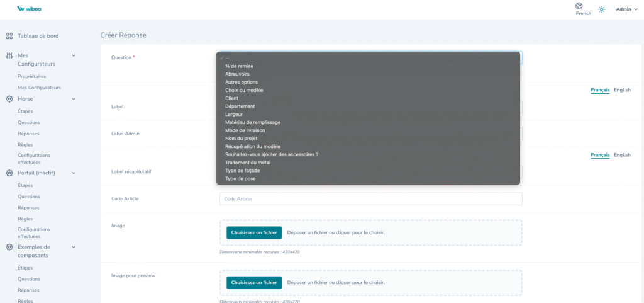
Task: Select "Choix du modèle" from the dropdown list
Action: point(243,90)
